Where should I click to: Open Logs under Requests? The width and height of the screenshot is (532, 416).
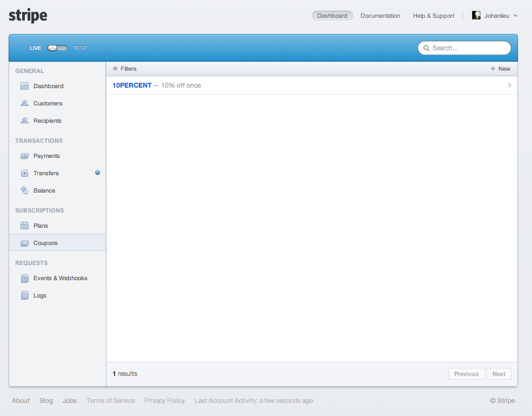click(39, 295)
